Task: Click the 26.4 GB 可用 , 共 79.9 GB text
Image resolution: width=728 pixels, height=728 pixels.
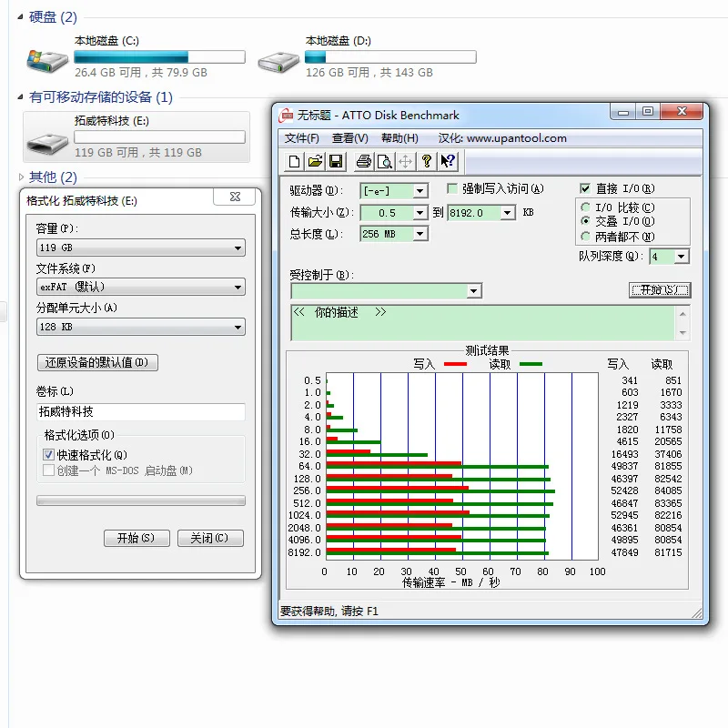Action: tap(141, 73)
